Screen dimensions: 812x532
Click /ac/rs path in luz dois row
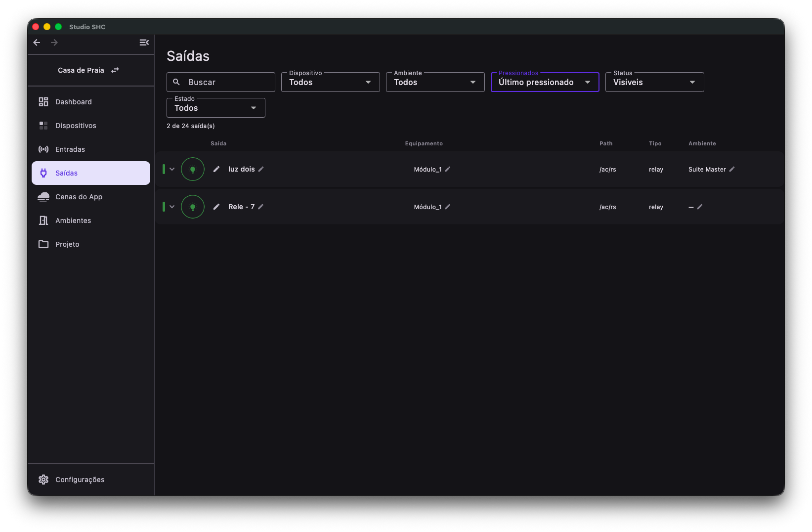pos(608,170)
